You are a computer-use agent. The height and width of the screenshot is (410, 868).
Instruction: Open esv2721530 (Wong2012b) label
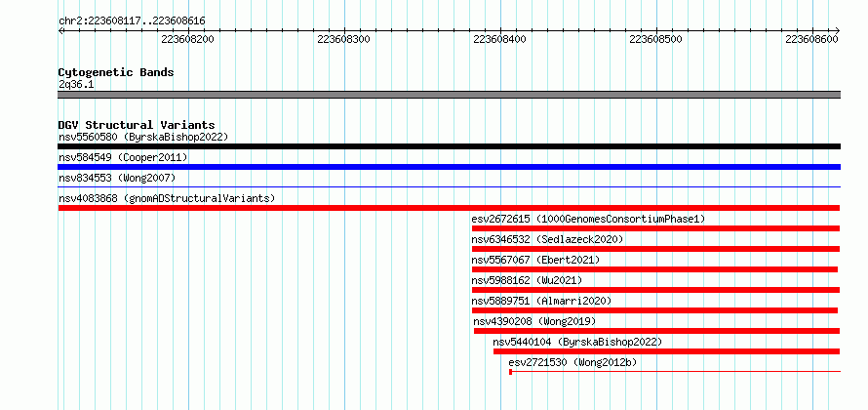[572, 362]
